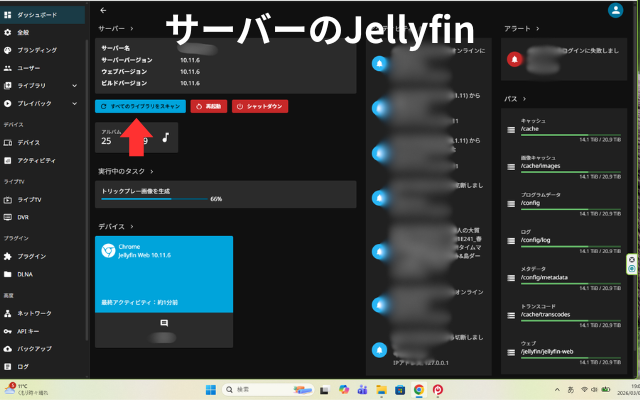Click the back arrow icon
This screenshot has width=640, height=400.
[x=104, y=10]
